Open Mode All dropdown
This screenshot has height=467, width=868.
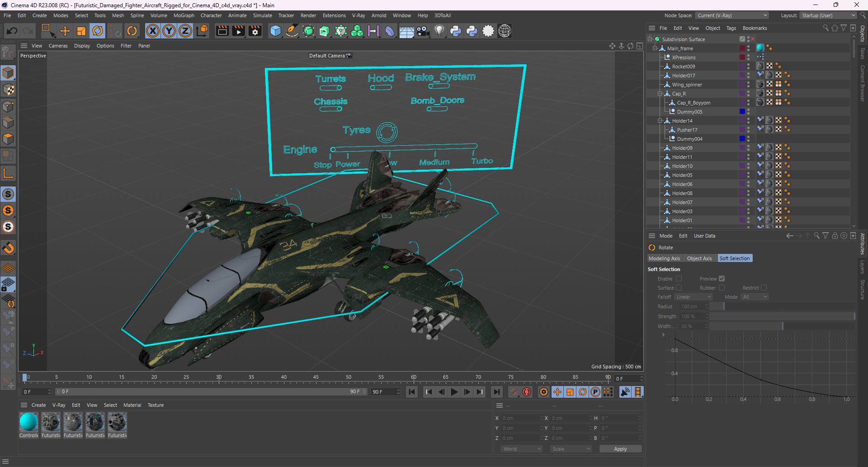click(x=755, y=297)
